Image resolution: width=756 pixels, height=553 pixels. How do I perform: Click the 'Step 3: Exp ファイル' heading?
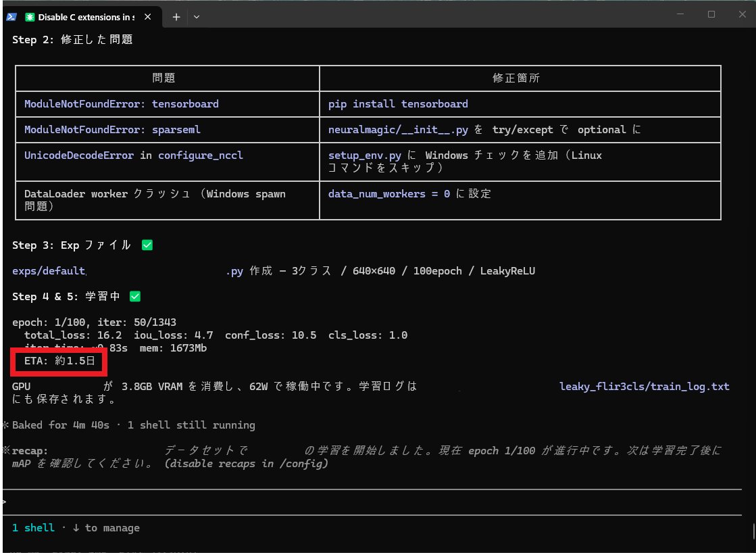coord(72,245)
